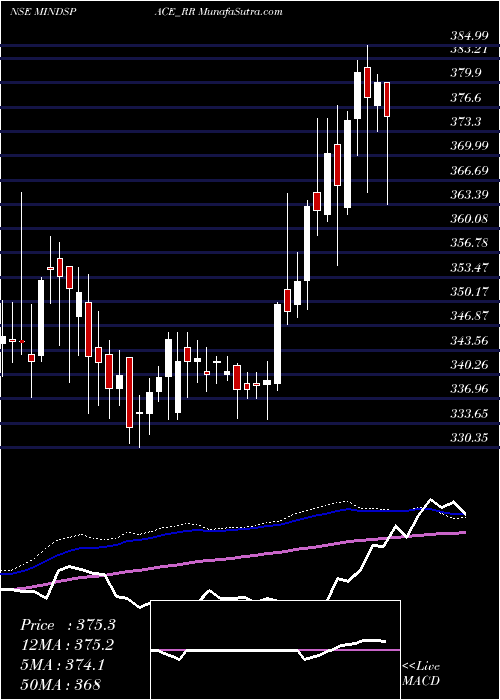This screenshot has width=500, height=700.
Task: Click the 376.6 price axis label
Action: 466,97
